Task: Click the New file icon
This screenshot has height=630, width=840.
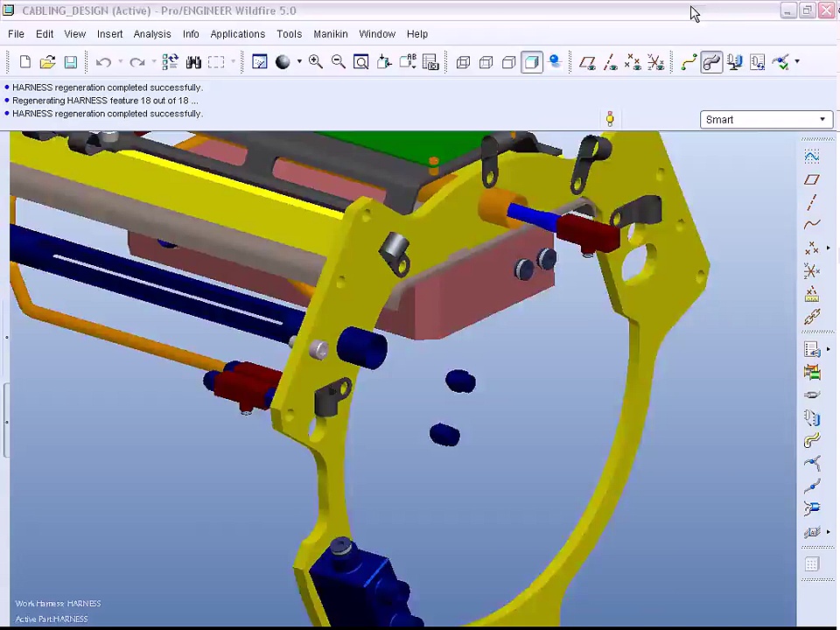Action: tap(24, 62)
